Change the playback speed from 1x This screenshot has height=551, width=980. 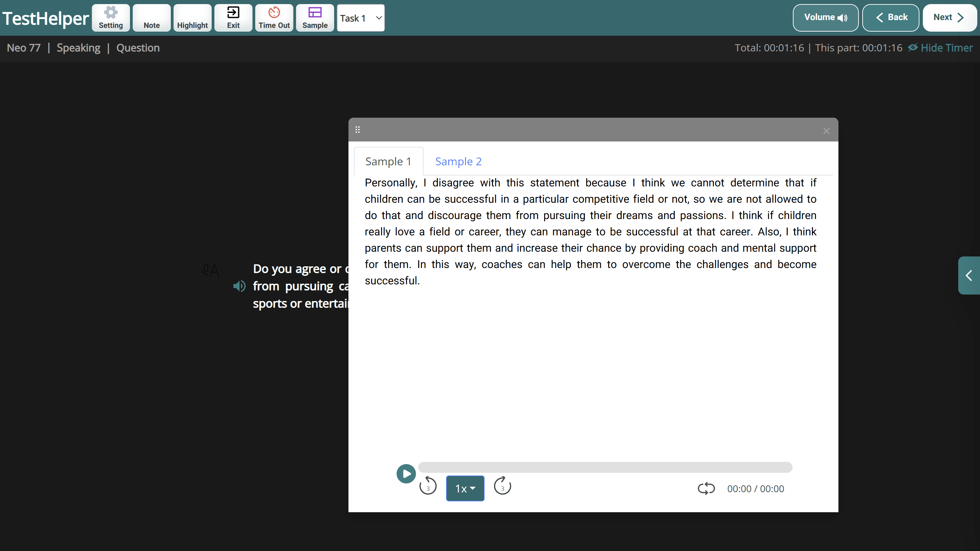point(465,488)
